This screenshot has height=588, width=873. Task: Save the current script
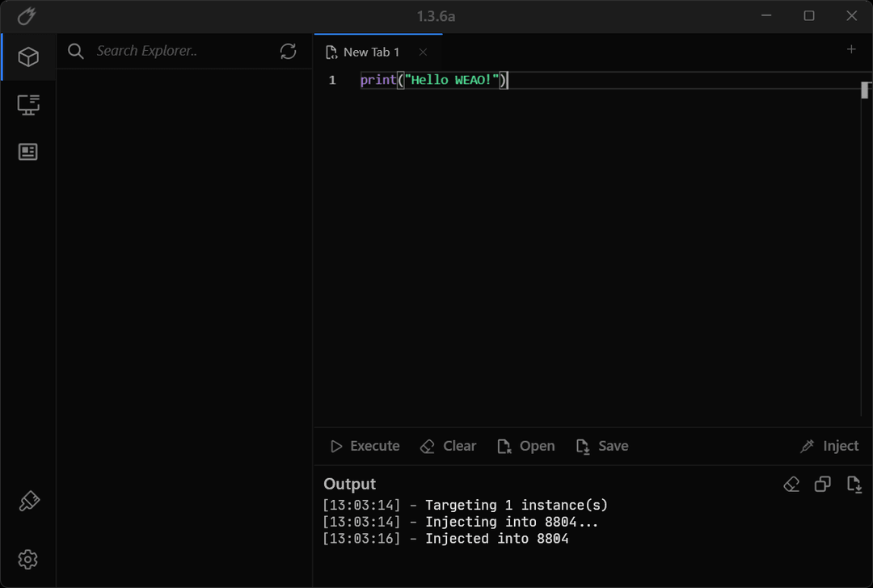(602, 446)
